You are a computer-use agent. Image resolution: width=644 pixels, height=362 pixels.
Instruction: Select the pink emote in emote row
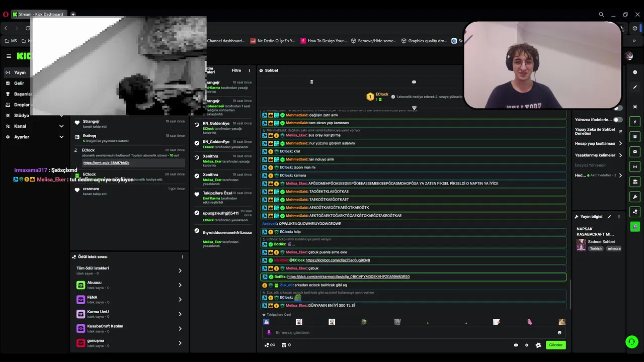[x=529, y=322]
